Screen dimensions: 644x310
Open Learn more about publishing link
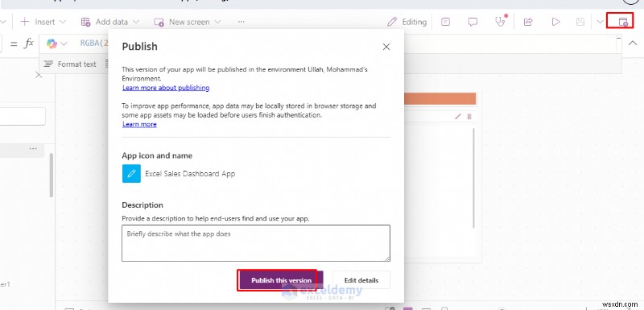point(166,88)
